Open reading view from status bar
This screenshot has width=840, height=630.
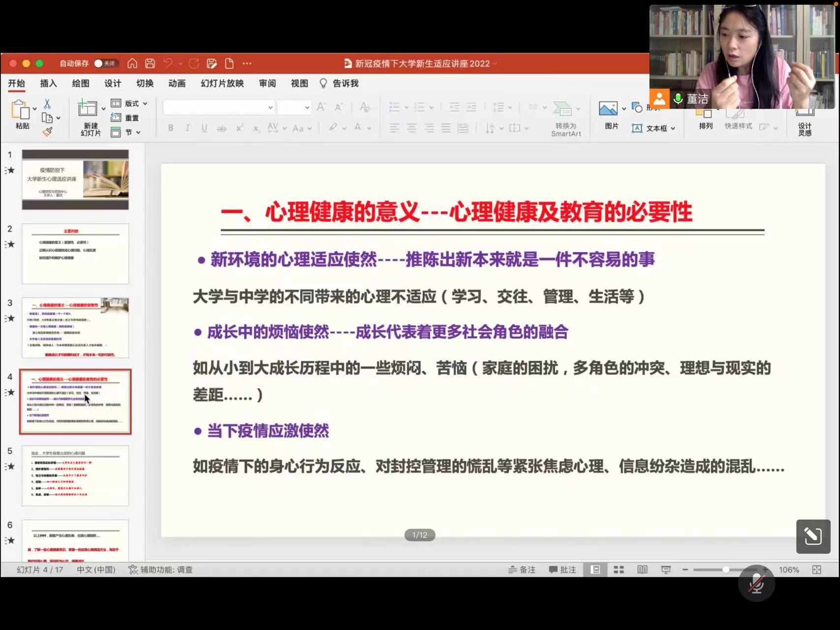(642, 569)
